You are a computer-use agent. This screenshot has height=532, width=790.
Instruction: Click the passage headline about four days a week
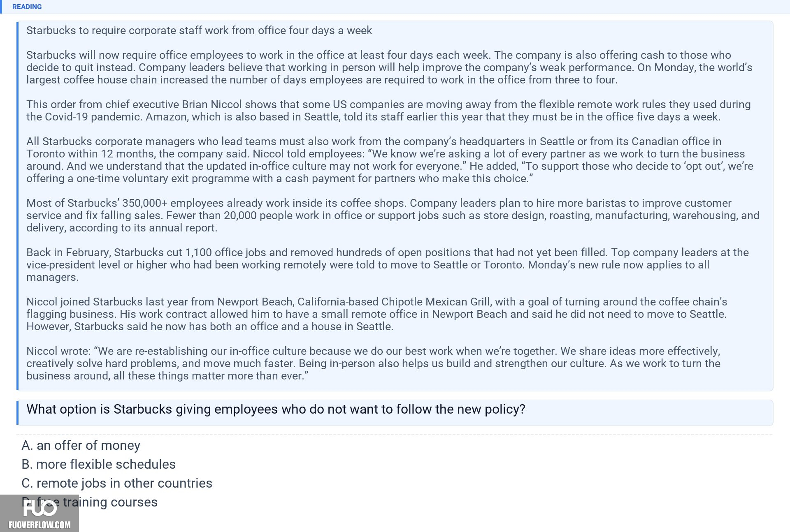[199, 30]
